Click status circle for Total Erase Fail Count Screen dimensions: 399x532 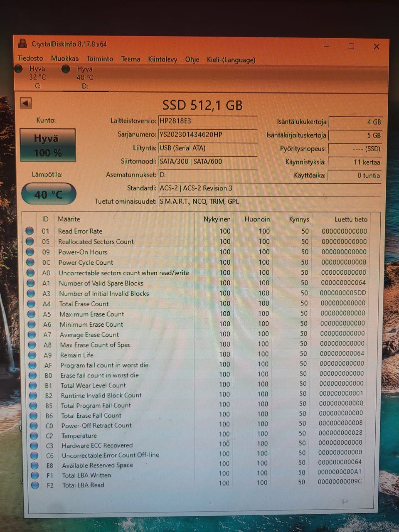pos(34,415)
